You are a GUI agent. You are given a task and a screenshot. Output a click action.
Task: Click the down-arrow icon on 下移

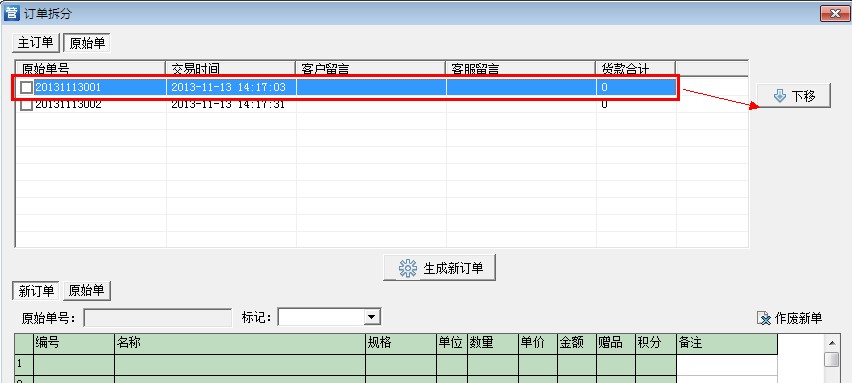(x=780, y=96)
